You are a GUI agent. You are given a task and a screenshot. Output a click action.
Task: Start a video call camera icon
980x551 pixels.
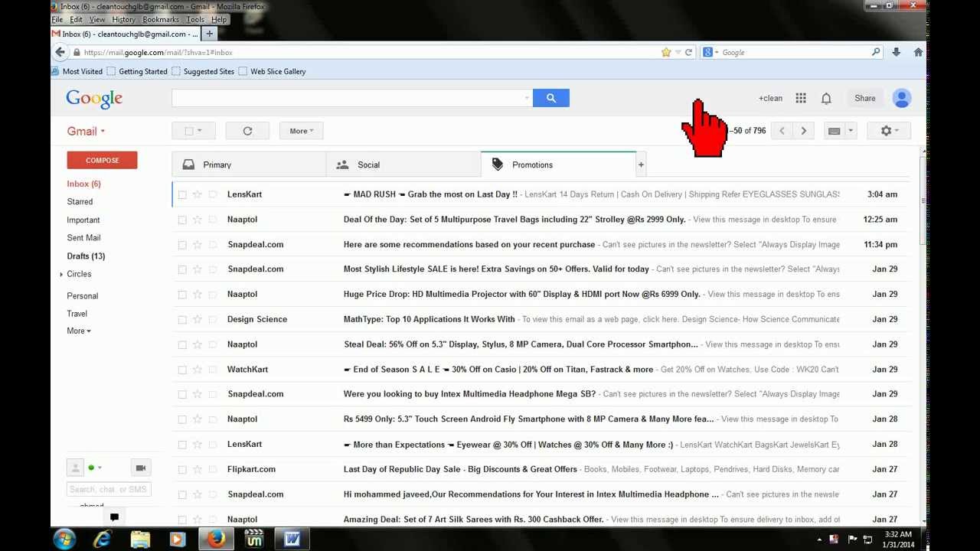(x=140, y=468)
